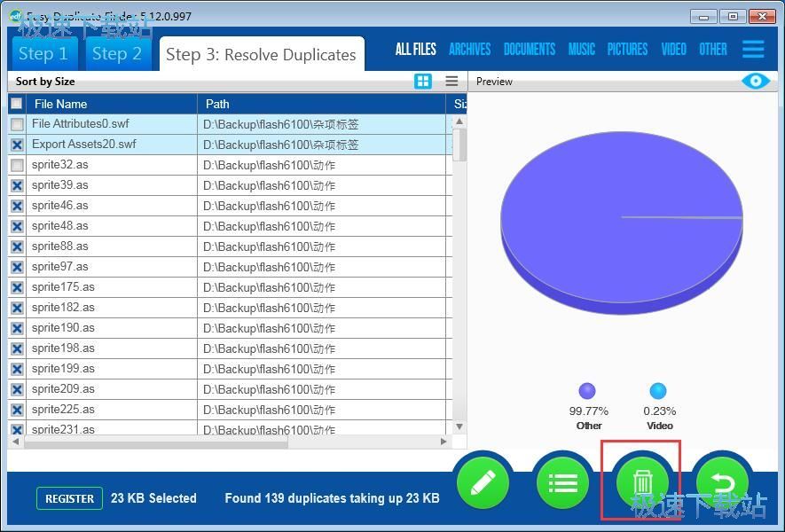
Task: Uncheck the sprite199.as checkbox
Action: coord(17,369)
